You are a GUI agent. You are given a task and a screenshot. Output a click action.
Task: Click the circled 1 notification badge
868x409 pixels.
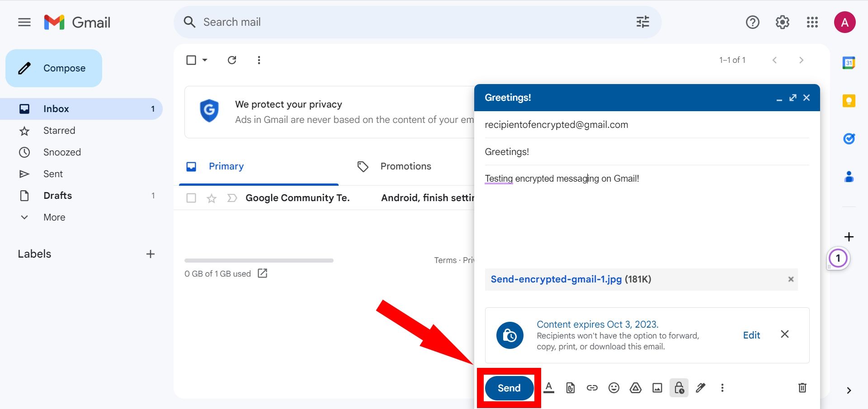[838, 259]
